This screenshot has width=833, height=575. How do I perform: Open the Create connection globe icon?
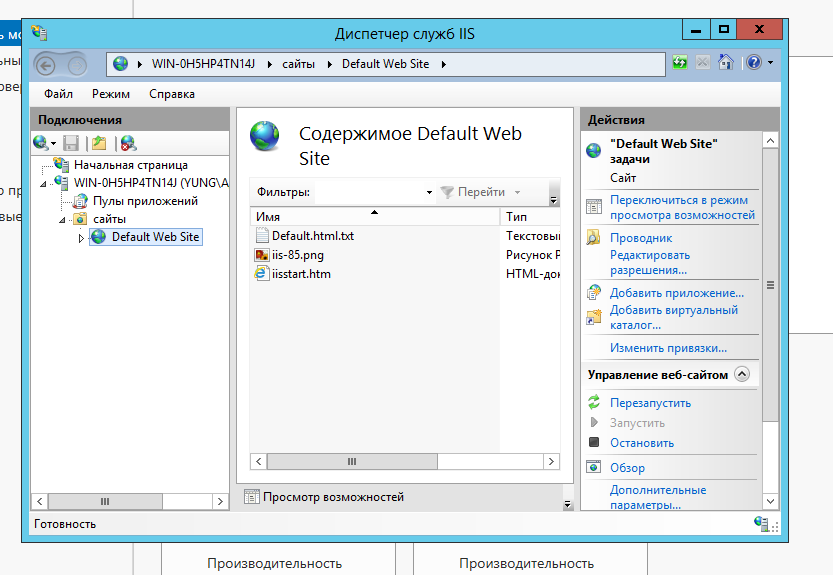(x=40, y=143)
